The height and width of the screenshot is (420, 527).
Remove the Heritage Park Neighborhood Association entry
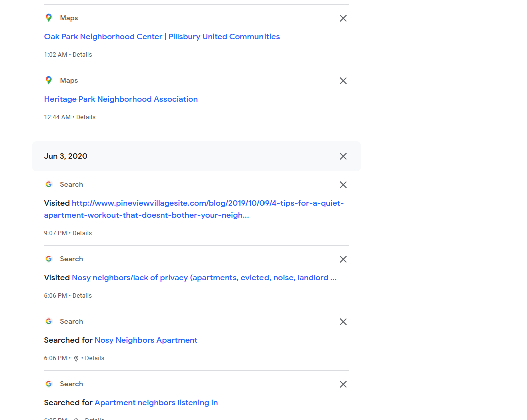coord(343,81)
